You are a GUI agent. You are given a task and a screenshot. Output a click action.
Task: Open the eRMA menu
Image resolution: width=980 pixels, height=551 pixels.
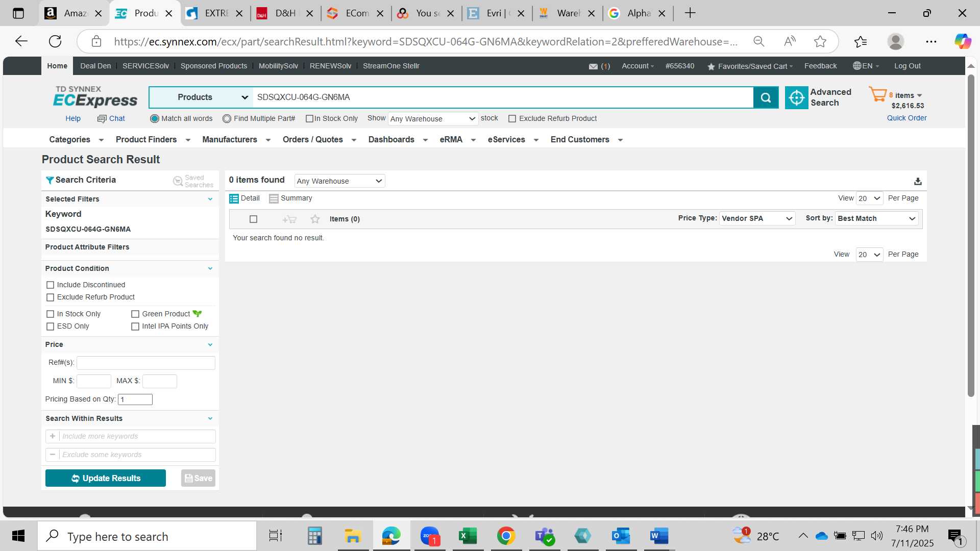(458, 140)
